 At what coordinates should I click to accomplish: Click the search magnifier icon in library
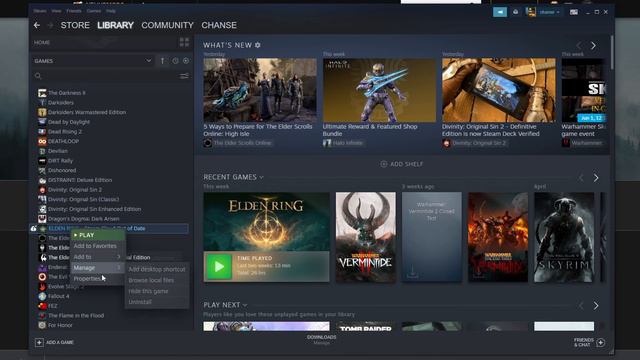point(38,76)
